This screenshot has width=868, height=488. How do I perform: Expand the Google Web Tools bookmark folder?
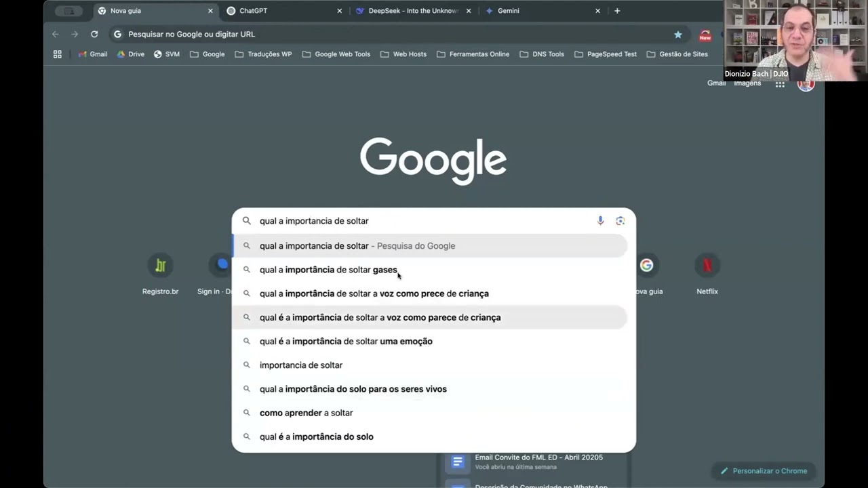point(336,54)
